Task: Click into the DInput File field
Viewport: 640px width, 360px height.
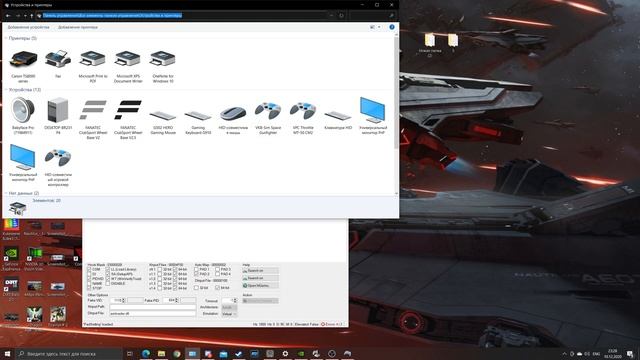Action: [x=153, y=313]
